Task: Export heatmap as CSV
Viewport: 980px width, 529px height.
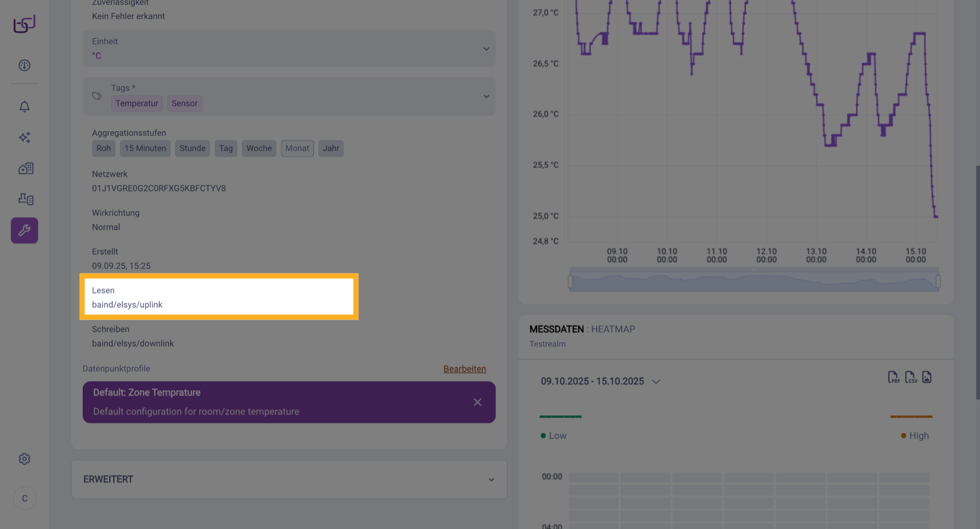Action: pyautogui.click(x=911, y=377)
